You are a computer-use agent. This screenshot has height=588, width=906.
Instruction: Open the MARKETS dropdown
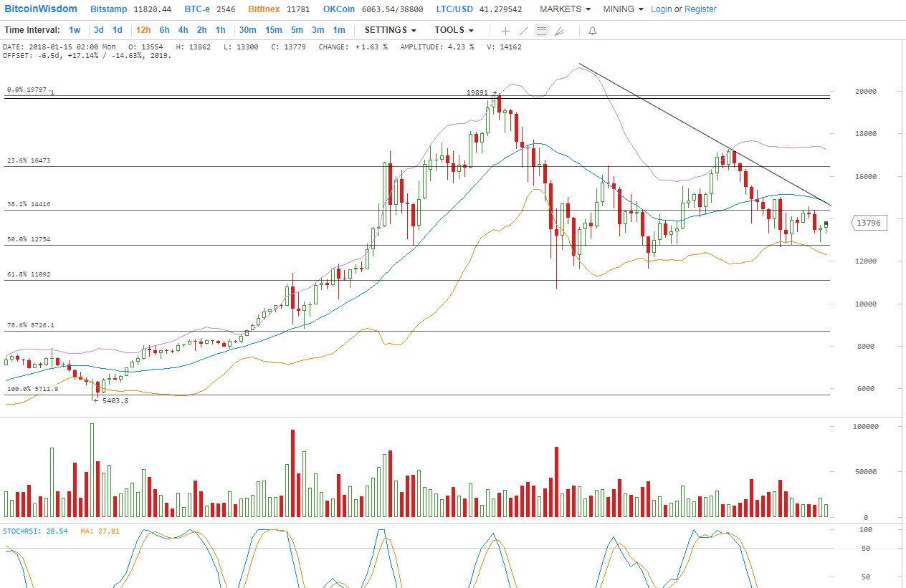565,9
